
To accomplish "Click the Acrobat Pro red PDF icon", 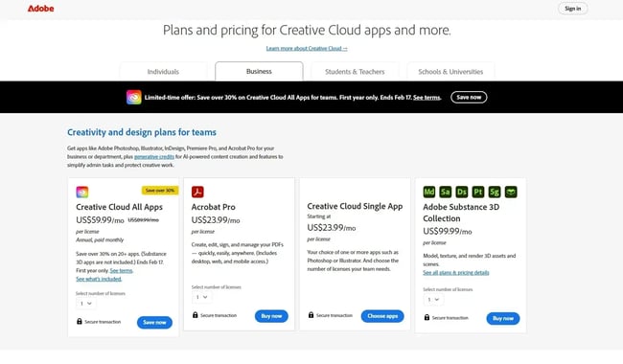I will coord(197,192).
